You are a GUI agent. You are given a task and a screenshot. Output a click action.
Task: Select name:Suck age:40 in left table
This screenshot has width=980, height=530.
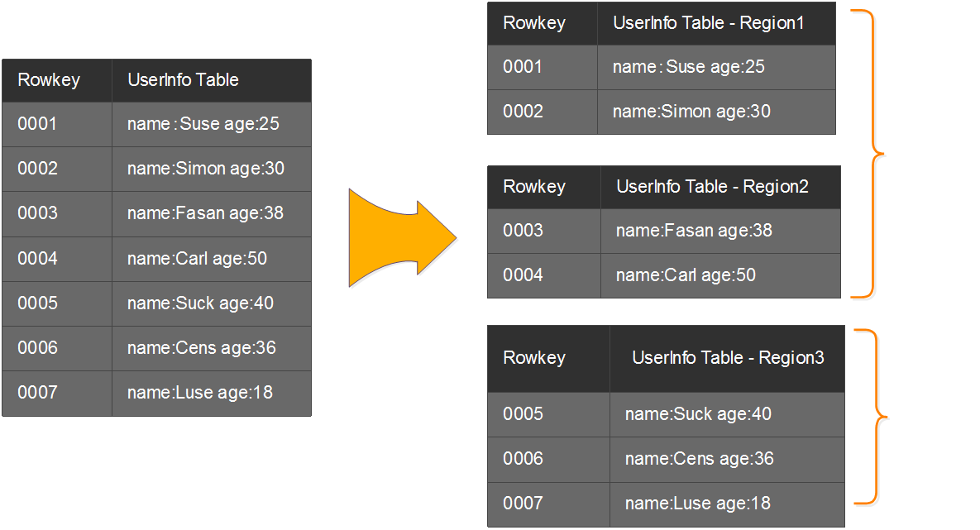[x=200, y=303]
